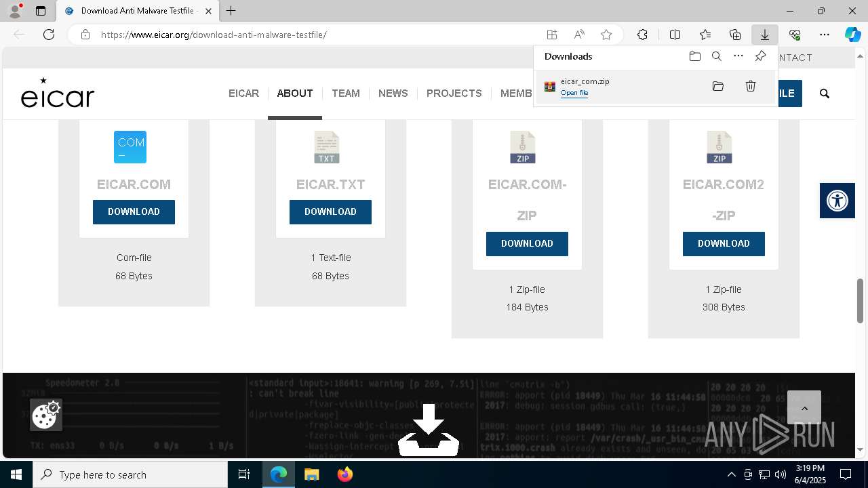Click the COM file type icon
The height and width of the screenshot is (488, 868).
(130, 147)
